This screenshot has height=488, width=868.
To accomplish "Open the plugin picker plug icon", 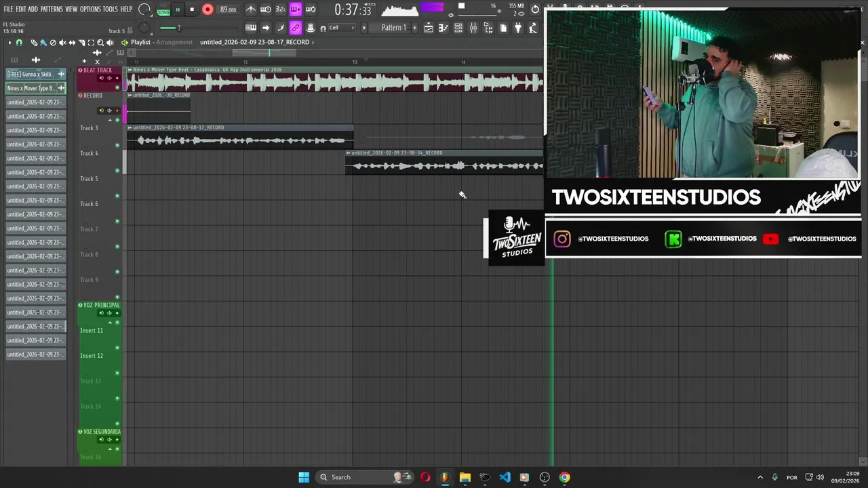I will point(518,28).
